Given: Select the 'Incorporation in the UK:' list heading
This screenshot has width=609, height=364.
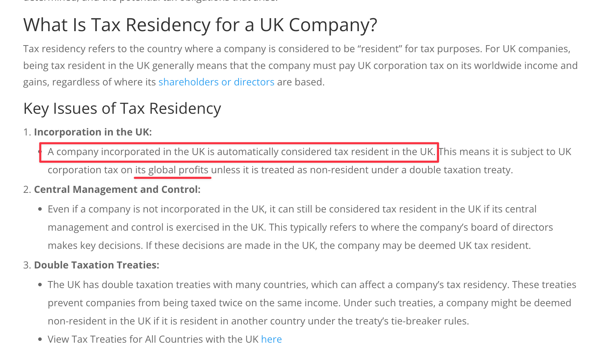Looking at the screenshot, I should point(93,132).
